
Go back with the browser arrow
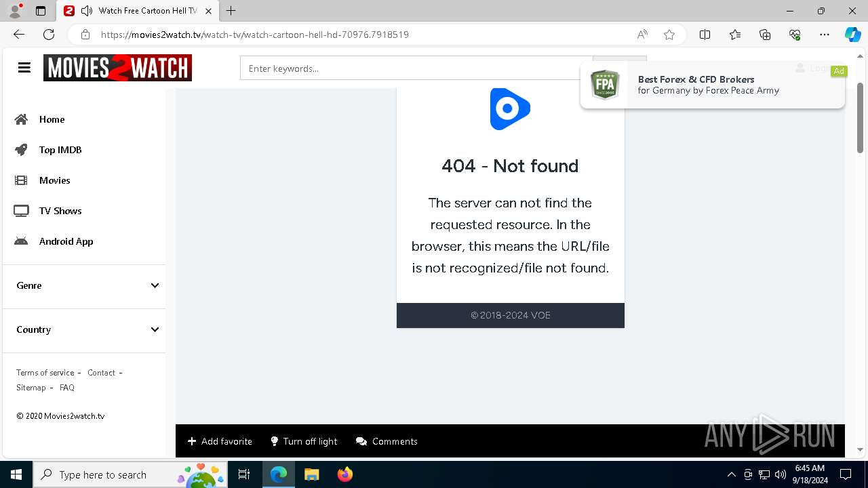point(19,35)
